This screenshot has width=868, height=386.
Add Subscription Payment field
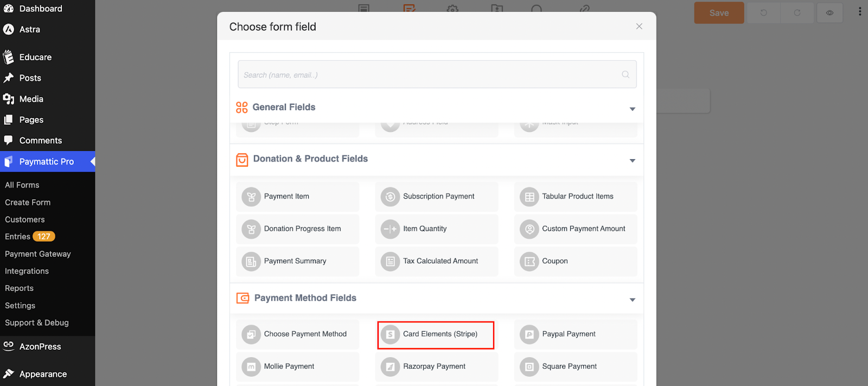[436, 197]
